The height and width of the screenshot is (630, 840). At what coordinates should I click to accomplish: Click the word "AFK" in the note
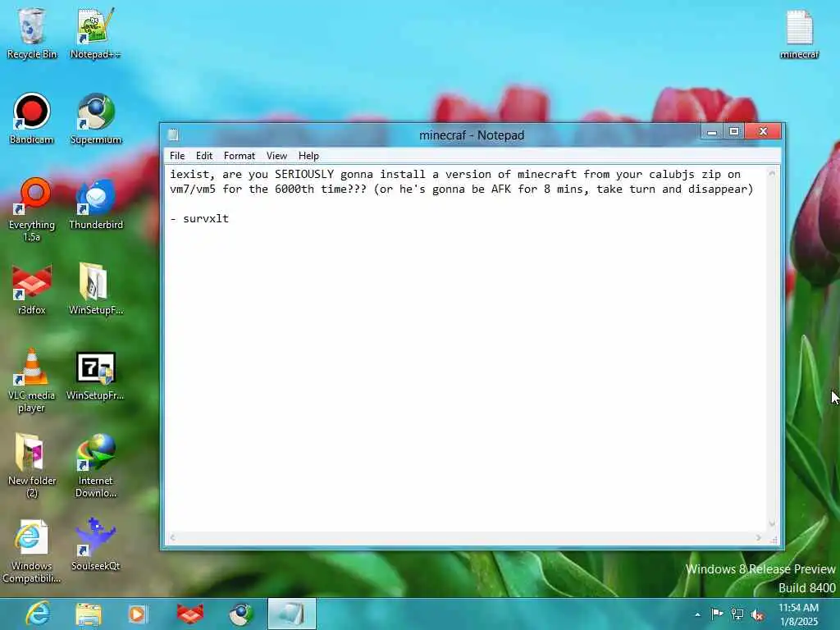[x=501, y=189]
